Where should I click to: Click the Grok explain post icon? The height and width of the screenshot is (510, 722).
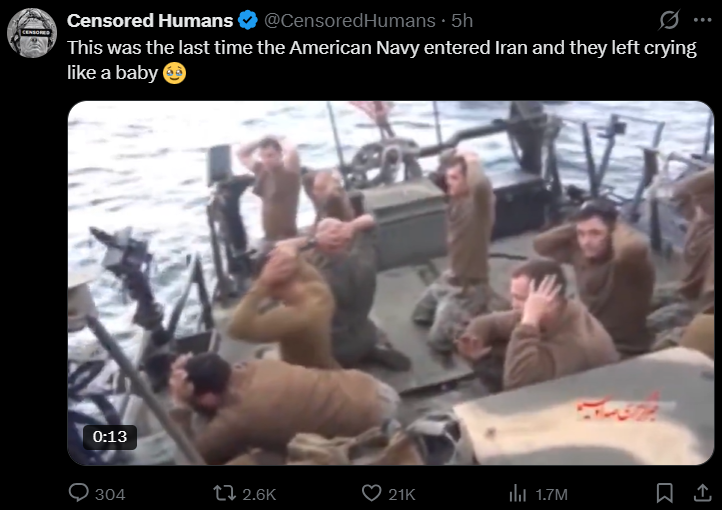click(669, 20)
